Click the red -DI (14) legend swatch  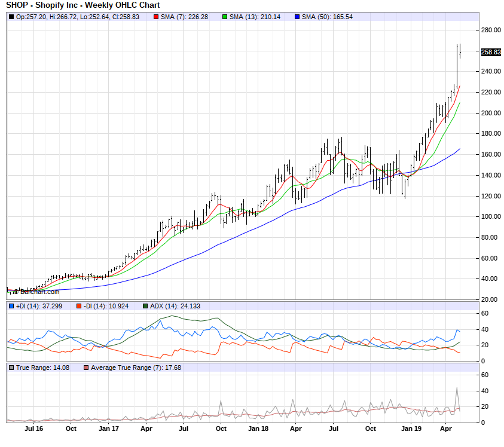pyautogui.click(x=79, y=306)
